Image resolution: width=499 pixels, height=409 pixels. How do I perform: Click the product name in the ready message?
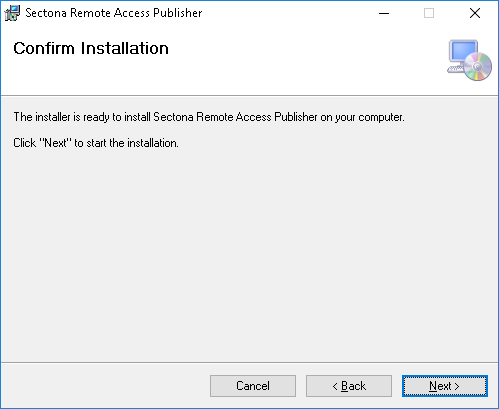click(x=235, y=117)
